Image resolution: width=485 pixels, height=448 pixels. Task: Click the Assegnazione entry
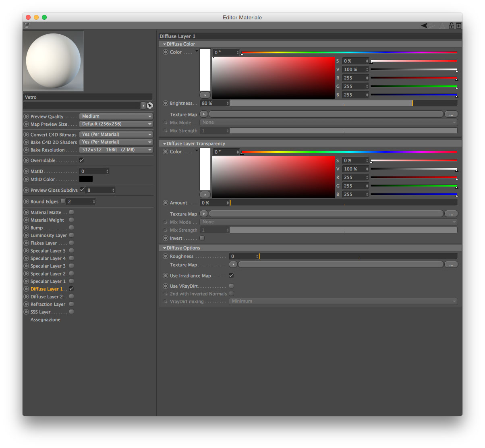click(46, 319)
